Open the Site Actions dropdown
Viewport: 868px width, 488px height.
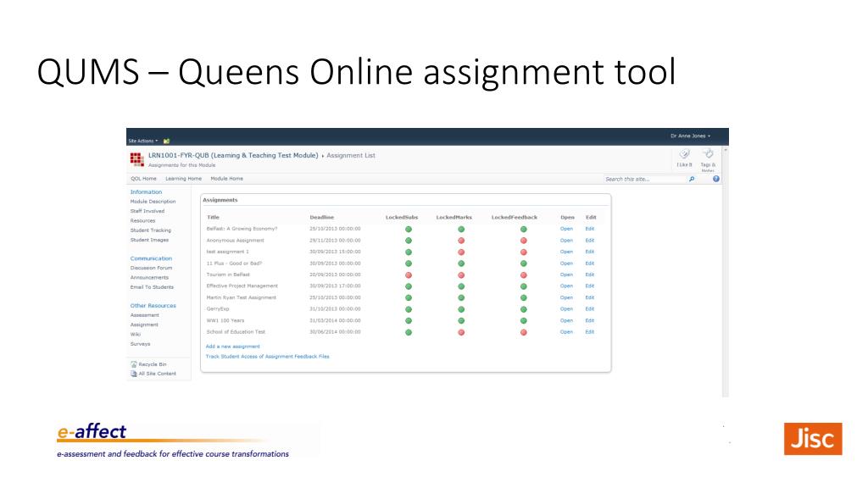click(x=142, y=141)
